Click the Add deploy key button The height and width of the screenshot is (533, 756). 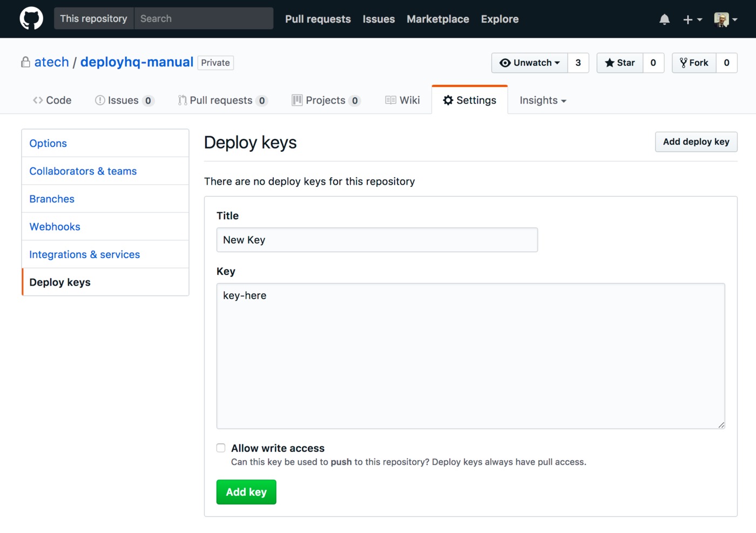(x=696, y=142)
